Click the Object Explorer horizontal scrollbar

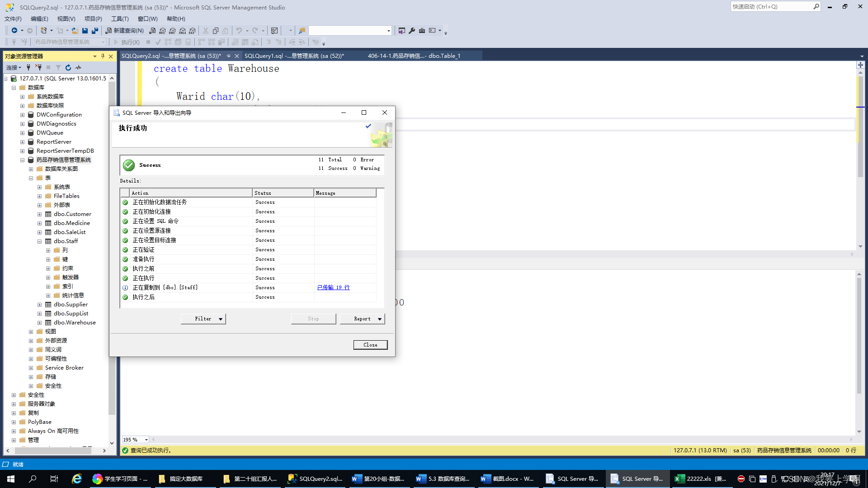pos(56,450)
